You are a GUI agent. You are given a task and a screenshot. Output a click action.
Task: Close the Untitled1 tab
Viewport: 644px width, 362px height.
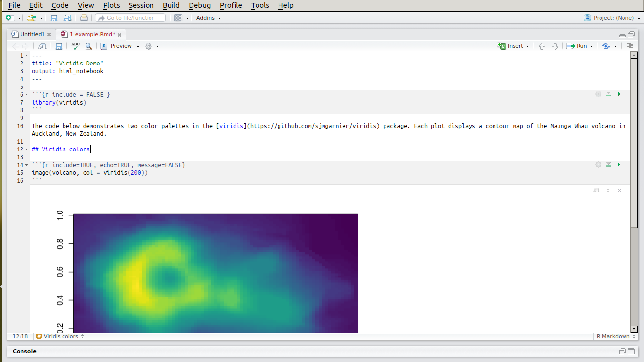[x=49, y=35]
